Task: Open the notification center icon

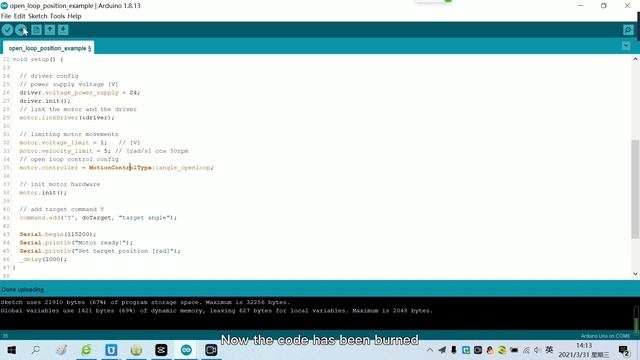Action: [x=624, y=350]
